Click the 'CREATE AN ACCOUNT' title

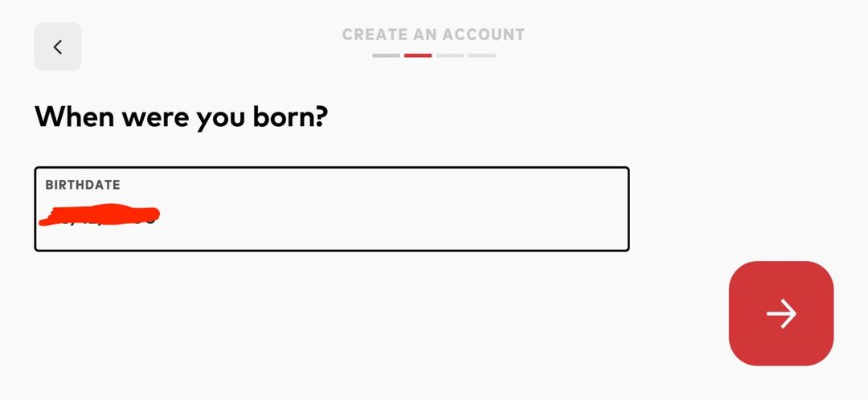click(433, 35)
